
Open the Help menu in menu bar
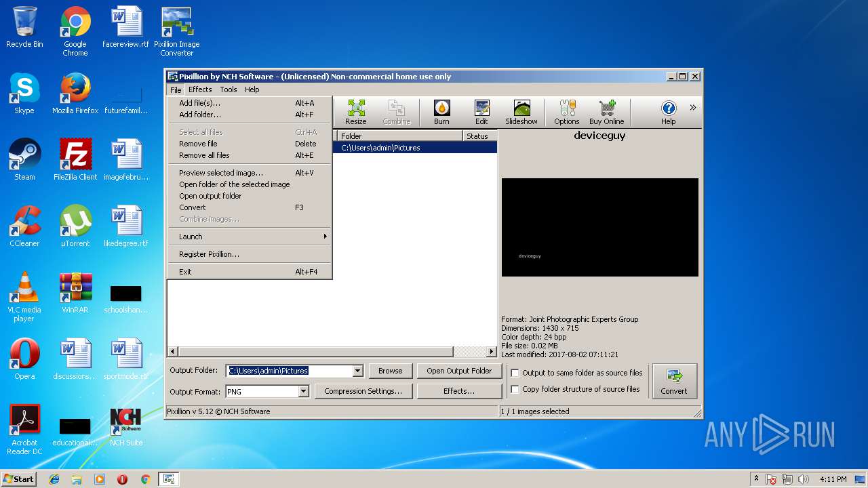[x=252, y=89]
